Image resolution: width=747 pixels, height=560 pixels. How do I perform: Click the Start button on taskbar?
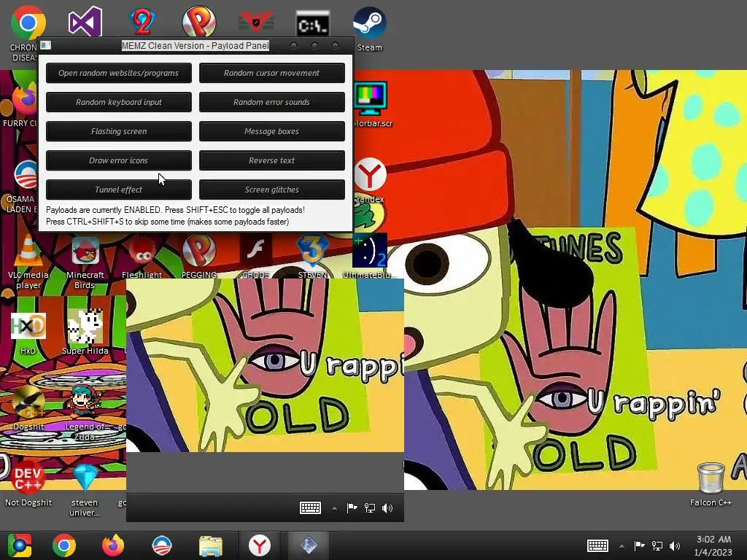coord(19,545)
